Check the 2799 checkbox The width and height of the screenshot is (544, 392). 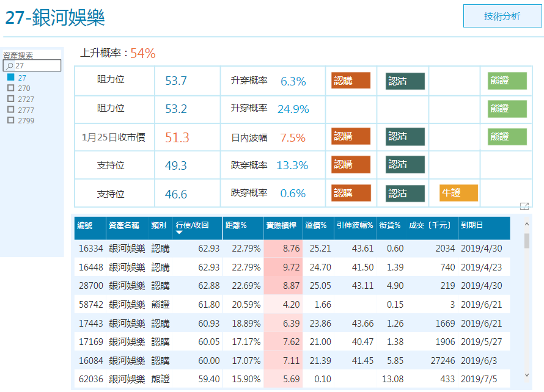tap(11, 120)
